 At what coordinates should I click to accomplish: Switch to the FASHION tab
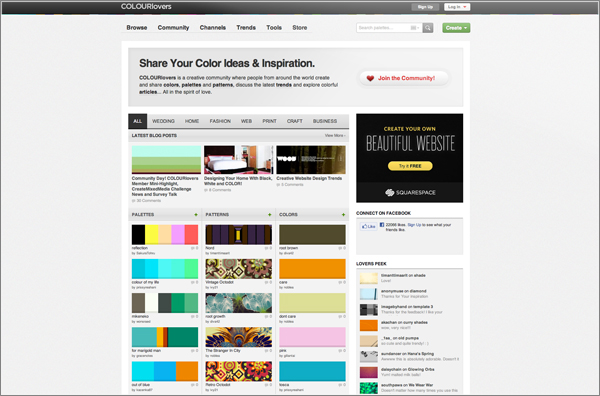[220, 121]
